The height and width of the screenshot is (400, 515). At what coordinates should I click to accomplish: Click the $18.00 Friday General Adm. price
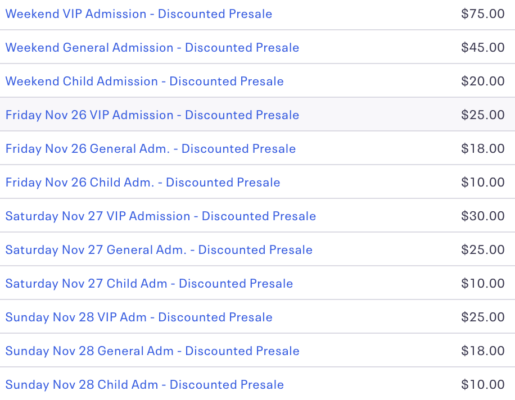click(x=483, y=148)
